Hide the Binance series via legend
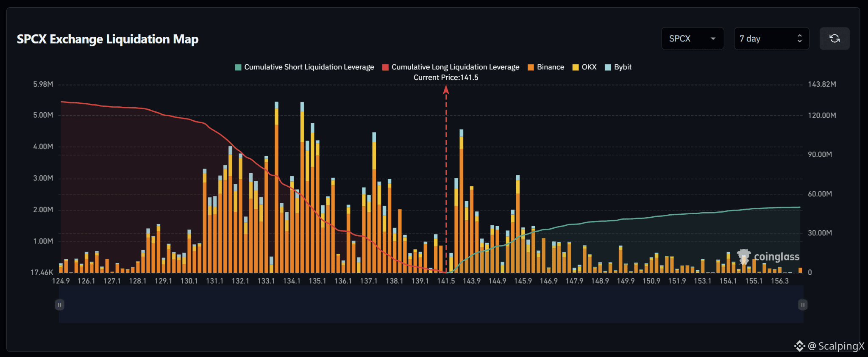Screen dimensions: 868x357 point(546,67)
